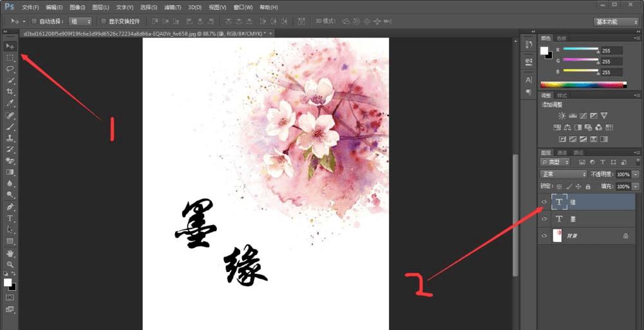Open the Character panel icon
This screenshot has height=330, width=644.
pyautogui.click(x=529, y=80)
